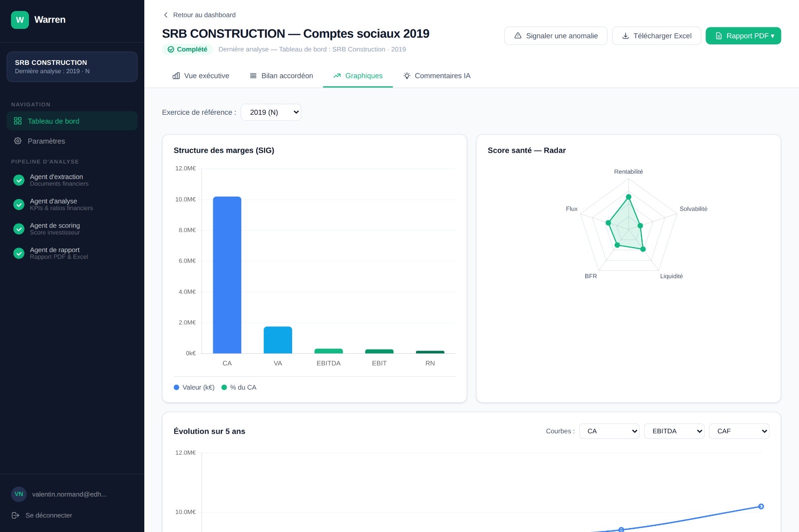Click Agent d'extraction pipeline step label

[56, 177]
